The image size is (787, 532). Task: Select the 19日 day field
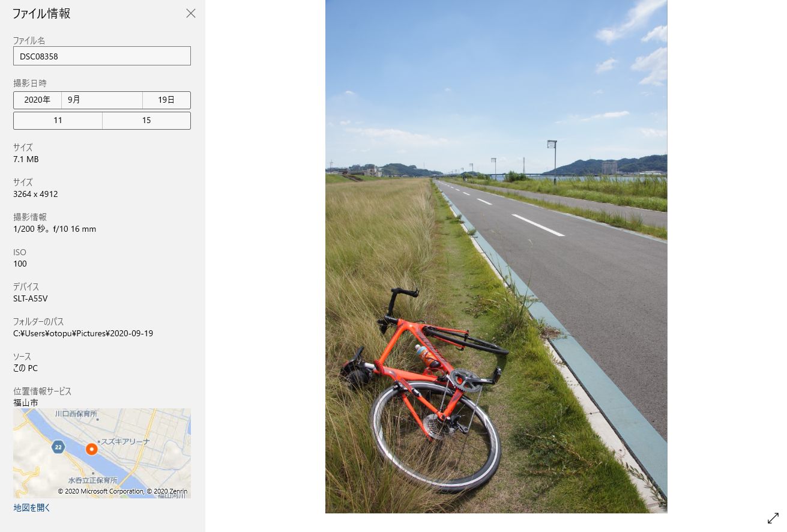click(x=166, y=100)
